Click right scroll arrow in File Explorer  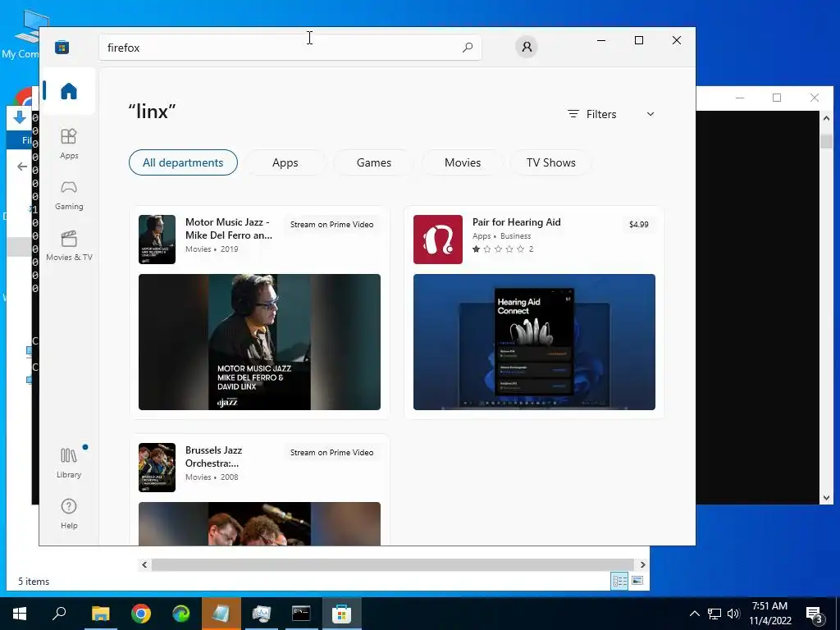[x=643, y=564]
